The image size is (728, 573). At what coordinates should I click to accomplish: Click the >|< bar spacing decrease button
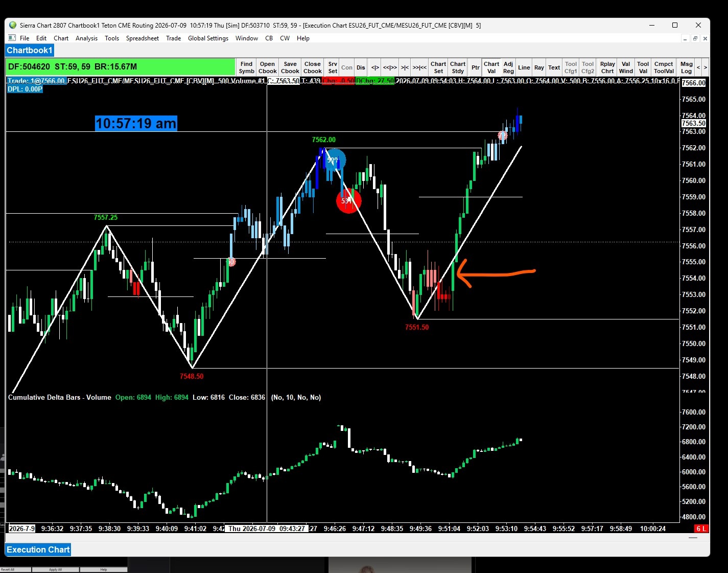coord(405,67)
